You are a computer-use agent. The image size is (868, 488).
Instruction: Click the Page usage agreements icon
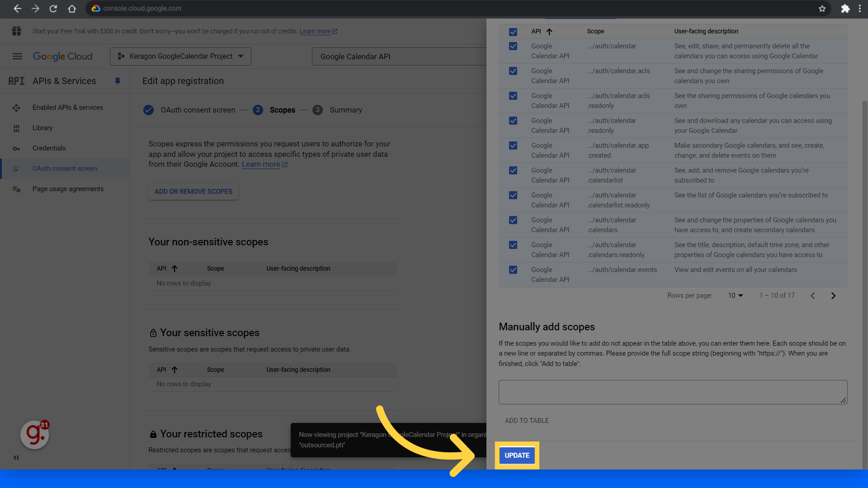[16, 189]
